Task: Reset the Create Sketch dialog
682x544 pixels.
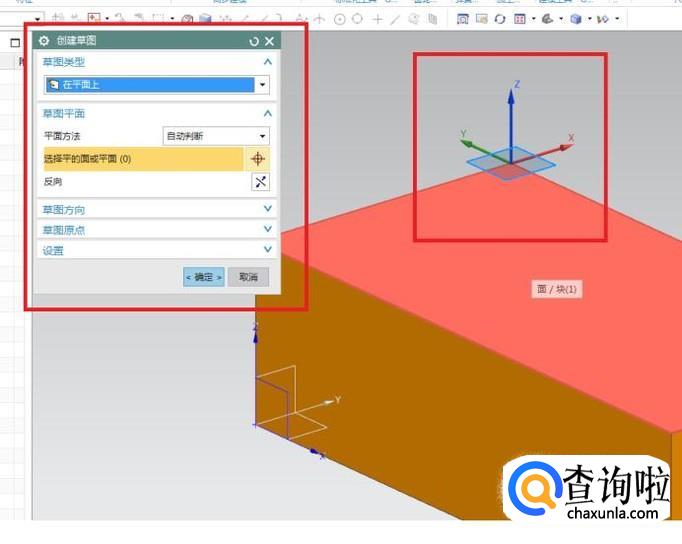Action: pos(254,41)
